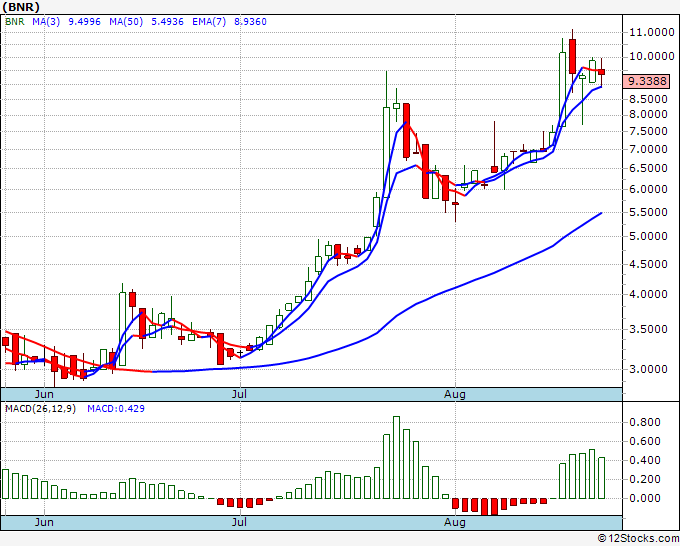The height and width of the screenshot is (546, 680).
Task: Click the current price tag 9.3388
Action: (x=647, y=81)
